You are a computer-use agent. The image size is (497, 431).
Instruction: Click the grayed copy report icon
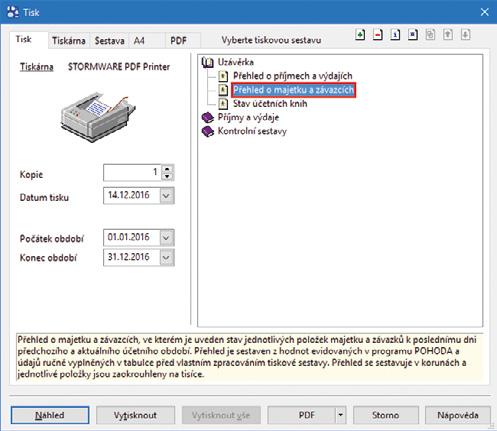tap(430, 35)
